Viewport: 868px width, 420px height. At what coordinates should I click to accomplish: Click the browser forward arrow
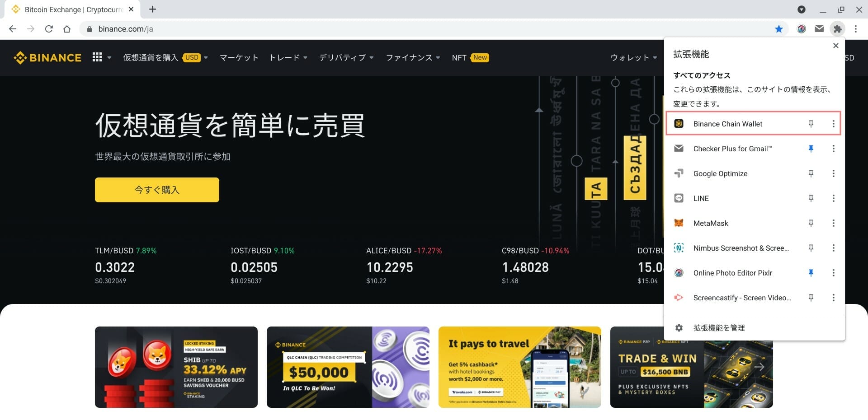coord(31,29)
